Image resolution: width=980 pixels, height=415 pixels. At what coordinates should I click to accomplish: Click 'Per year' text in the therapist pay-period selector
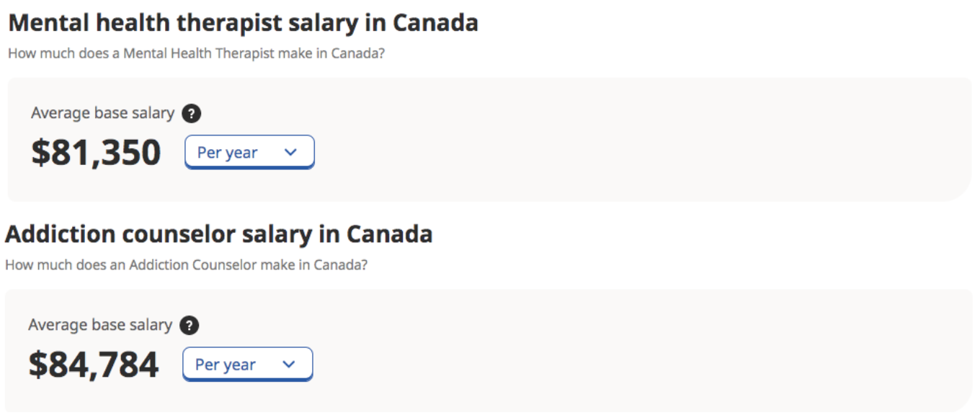point(227,153)
